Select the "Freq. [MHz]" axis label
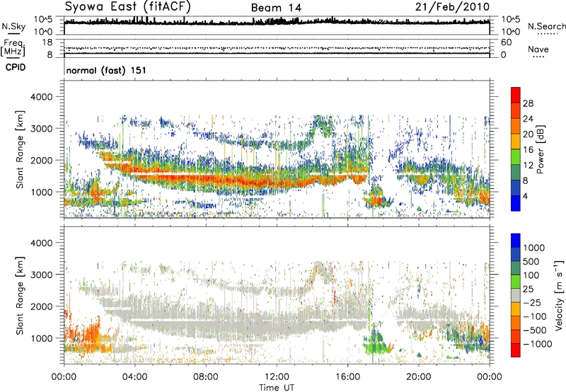 [x=13, y=47]
